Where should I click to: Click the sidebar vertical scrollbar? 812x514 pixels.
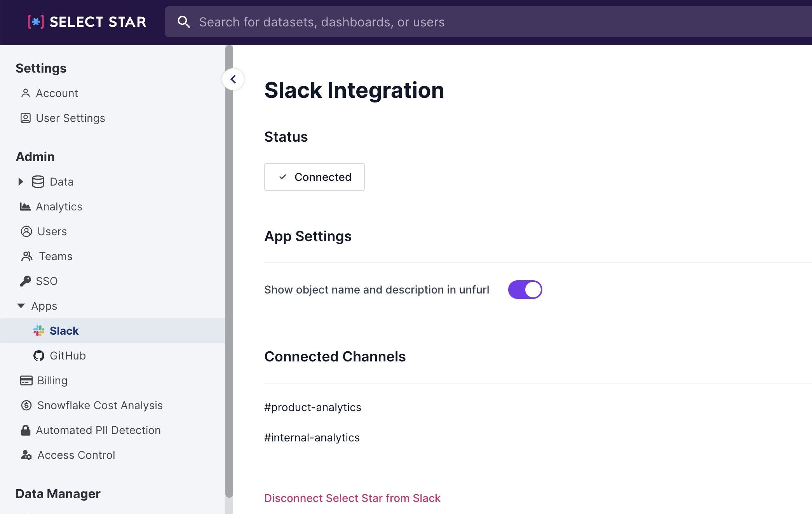[229, 272]
